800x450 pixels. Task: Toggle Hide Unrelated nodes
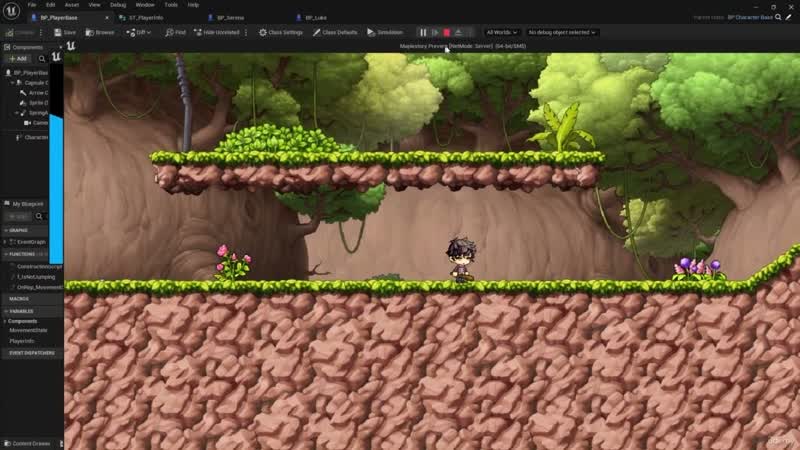click(217, 32)
